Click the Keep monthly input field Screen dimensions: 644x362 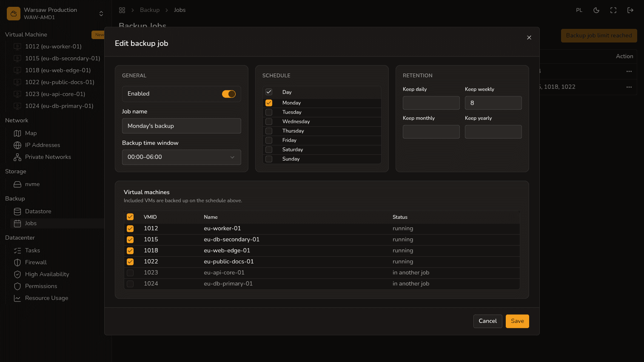pos(431,132)
